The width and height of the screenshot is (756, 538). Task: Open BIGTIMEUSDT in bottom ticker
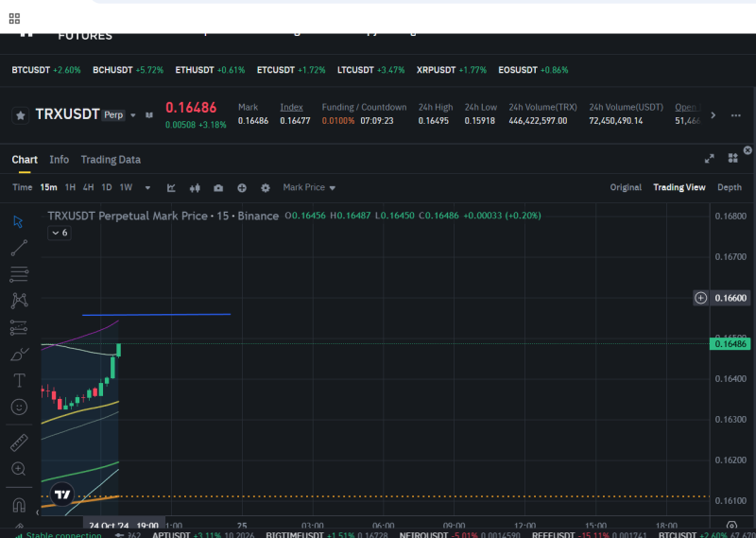[327, 534]
